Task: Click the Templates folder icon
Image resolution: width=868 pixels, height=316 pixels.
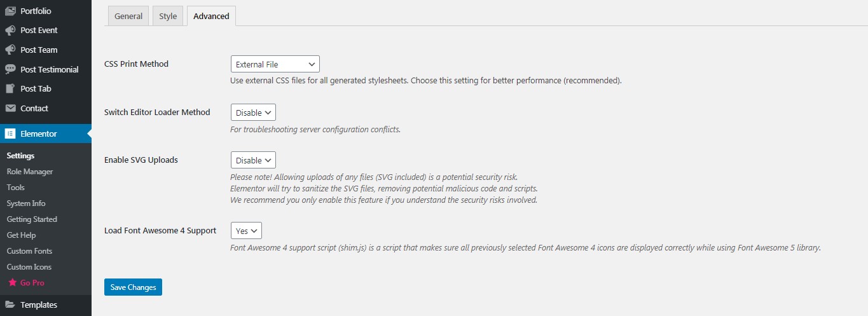Action: click(x=10, y=305)
